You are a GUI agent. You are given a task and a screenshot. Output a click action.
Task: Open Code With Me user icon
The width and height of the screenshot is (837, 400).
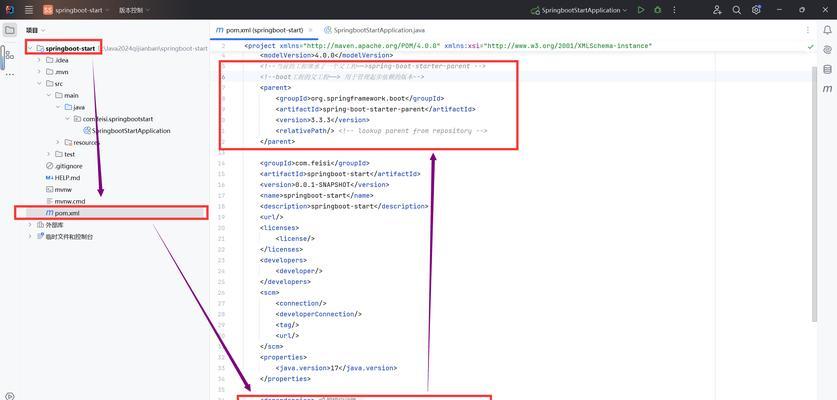click(x=717, y=10)
